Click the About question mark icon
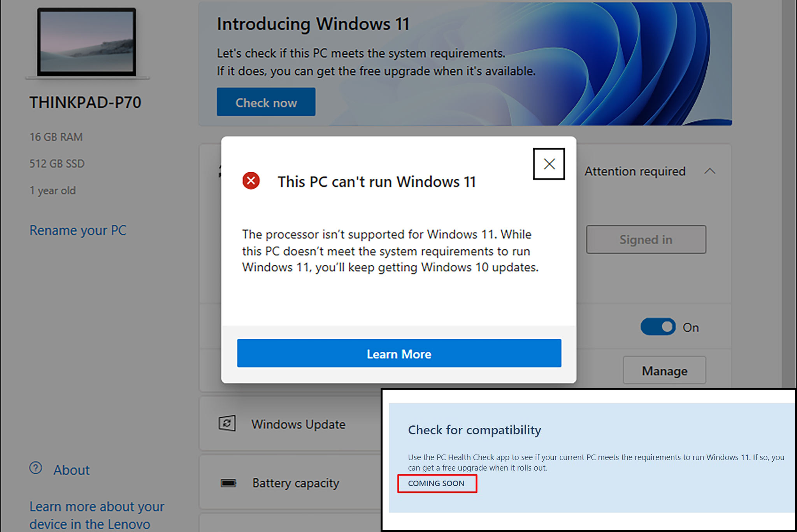 (36, 468)
